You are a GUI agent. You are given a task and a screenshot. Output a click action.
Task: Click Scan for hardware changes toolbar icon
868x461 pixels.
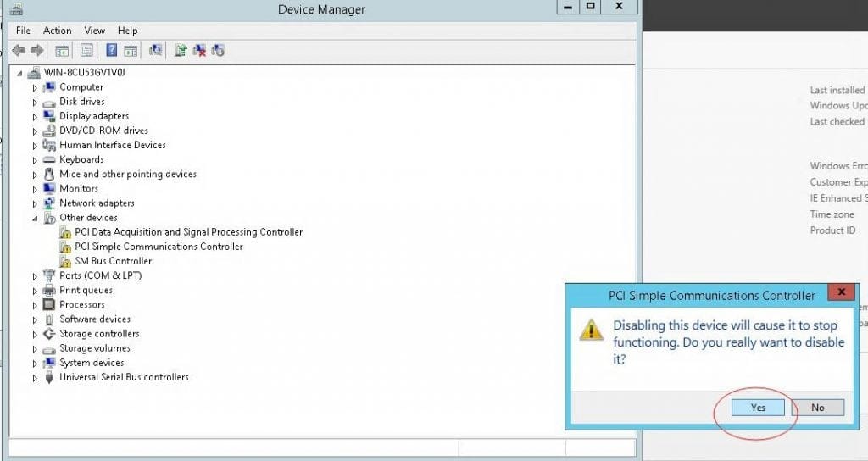pyautogui.click(x=155, y=51)
